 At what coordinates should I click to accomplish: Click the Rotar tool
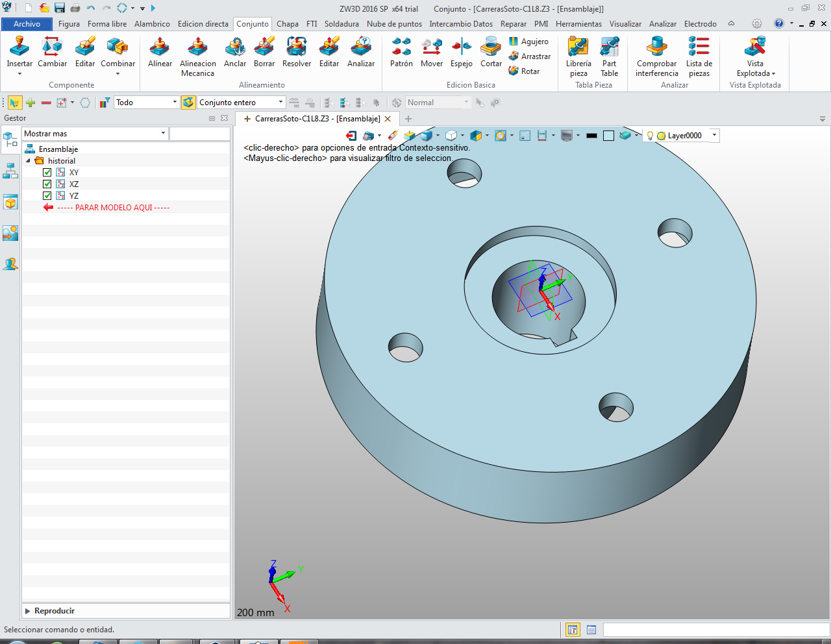525,71
